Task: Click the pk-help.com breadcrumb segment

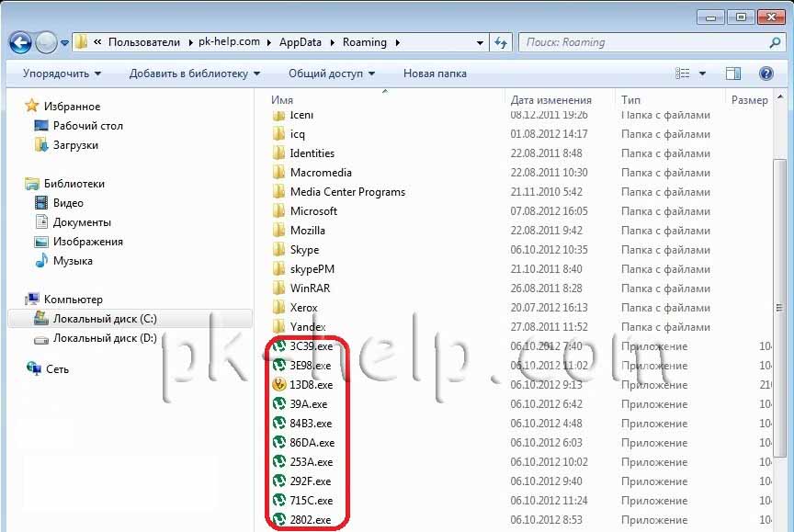Action: (x=229, y=42)
